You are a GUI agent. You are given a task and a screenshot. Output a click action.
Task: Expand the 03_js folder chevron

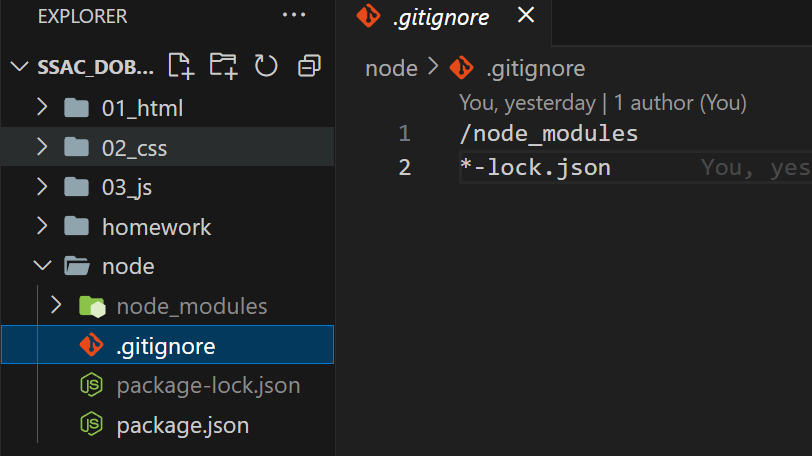42,187
